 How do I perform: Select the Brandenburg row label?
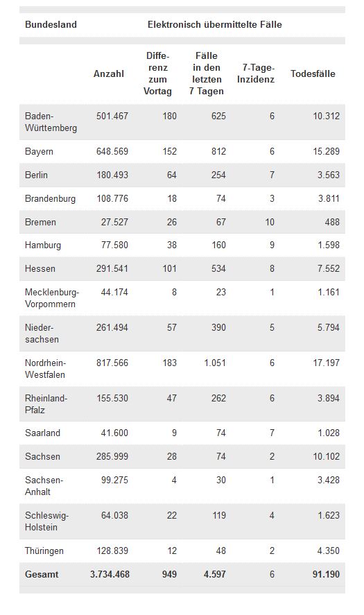click(50, 198)
